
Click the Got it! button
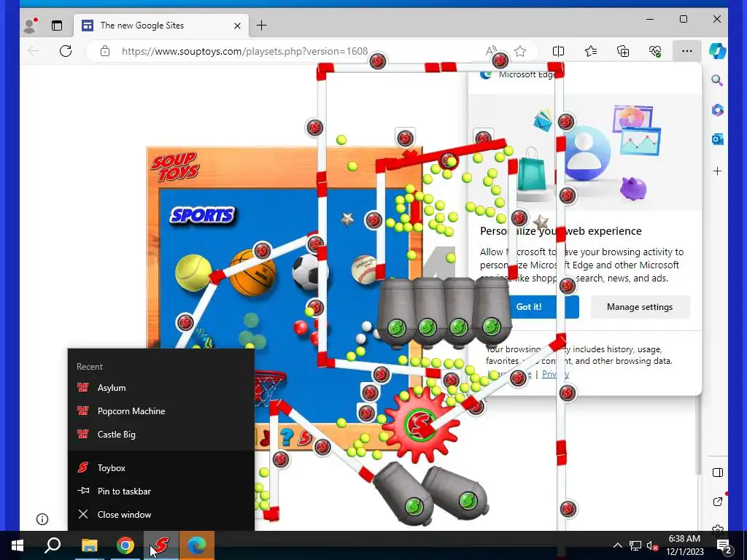(x=529, y=307)
